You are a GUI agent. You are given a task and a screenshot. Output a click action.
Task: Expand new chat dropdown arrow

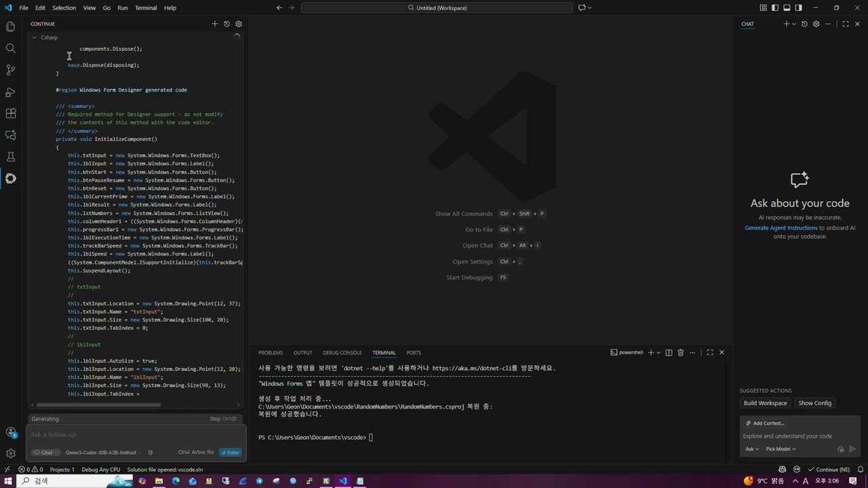click(x=793, y=24)
